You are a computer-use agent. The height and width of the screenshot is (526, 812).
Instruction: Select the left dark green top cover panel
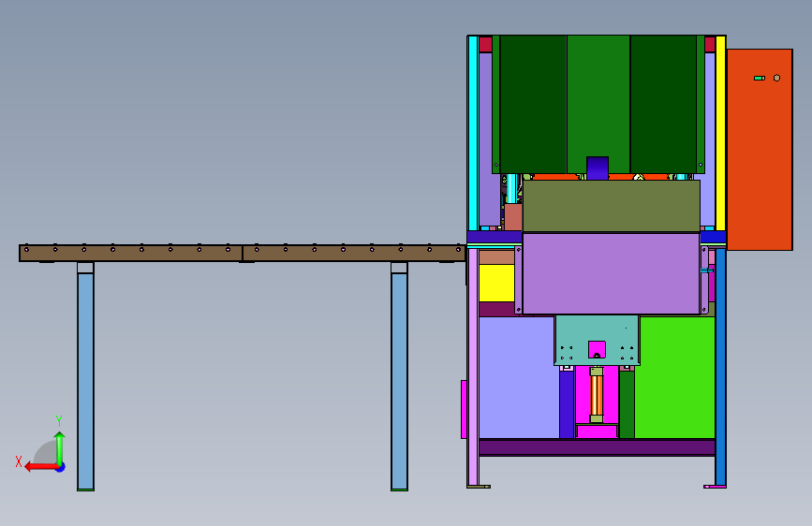pyautogui.click(x=533, y=104)
